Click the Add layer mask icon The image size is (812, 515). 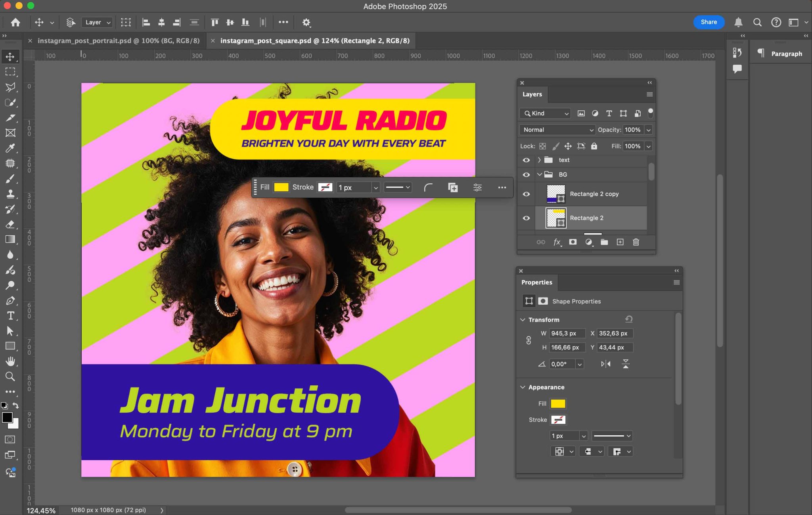click(573, 242)
